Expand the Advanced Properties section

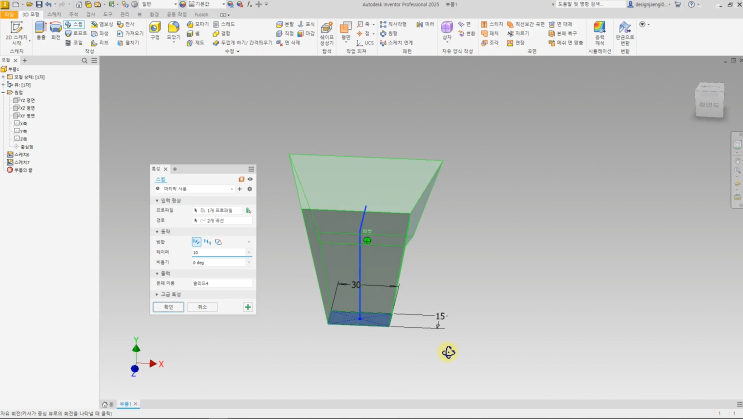click(x=157, y=295)
